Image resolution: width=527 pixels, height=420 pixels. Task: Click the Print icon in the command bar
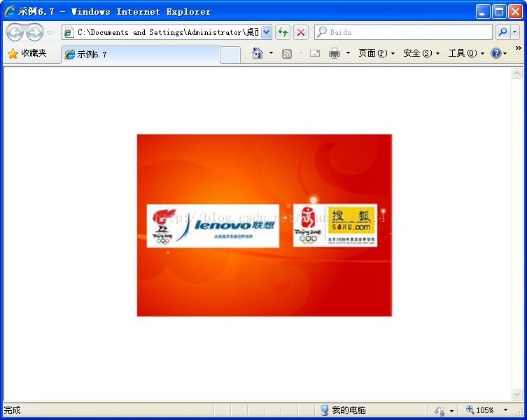334,53
